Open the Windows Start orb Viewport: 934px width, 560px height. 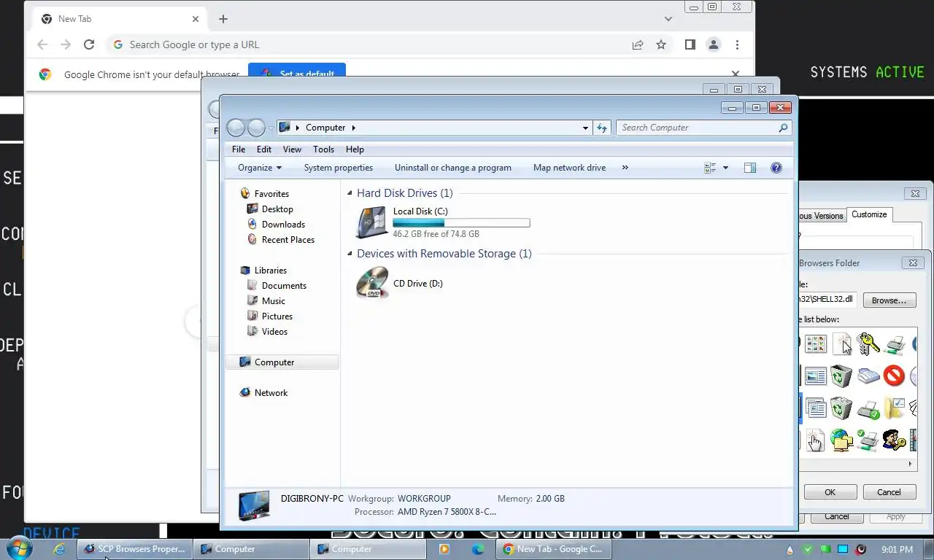click(19, 548)
